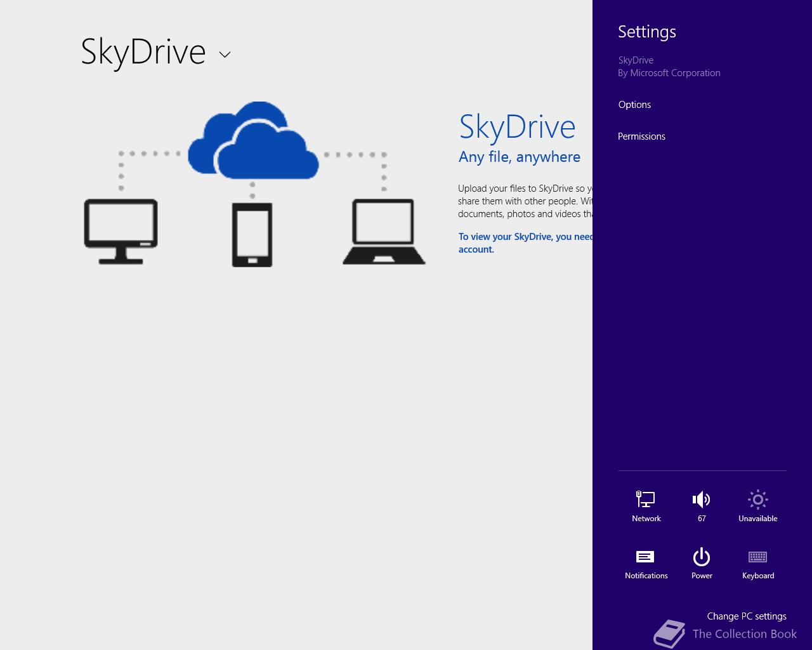The width and height of the screenshot is (812, 650).
Task: Click the smartphone illustration
Action: [252, 235]
